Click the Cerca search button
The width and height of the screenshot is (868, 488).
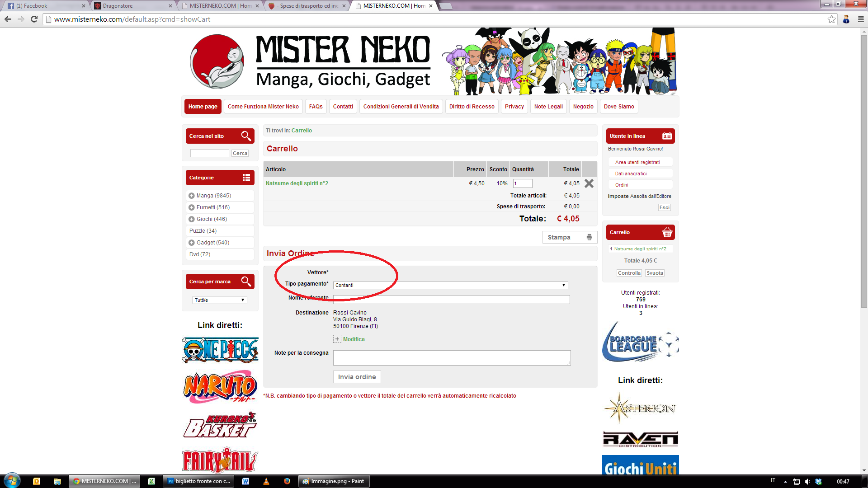(240, 153)
